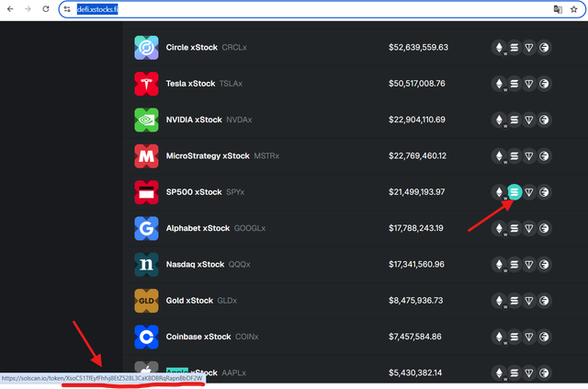Select the NVIDIA xStock name
The height and width of the screenshot is (389, 588).
pyautogui.click(x=194, y=120)
